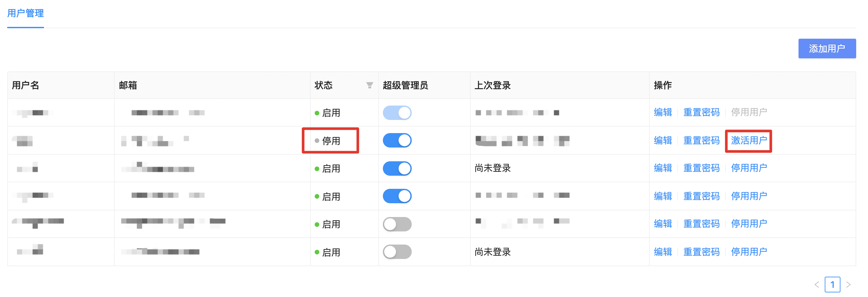This screenshot has width=868, height=297.
Task: Disable the super admin toggle for the 停用 user
Action: pyautogui.click(x=397, y=141)
